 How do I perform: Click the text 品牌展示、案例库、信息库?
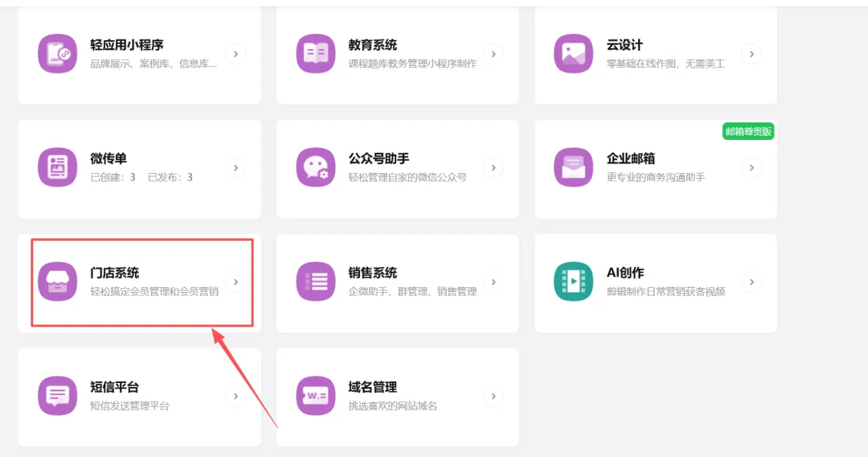154,64
